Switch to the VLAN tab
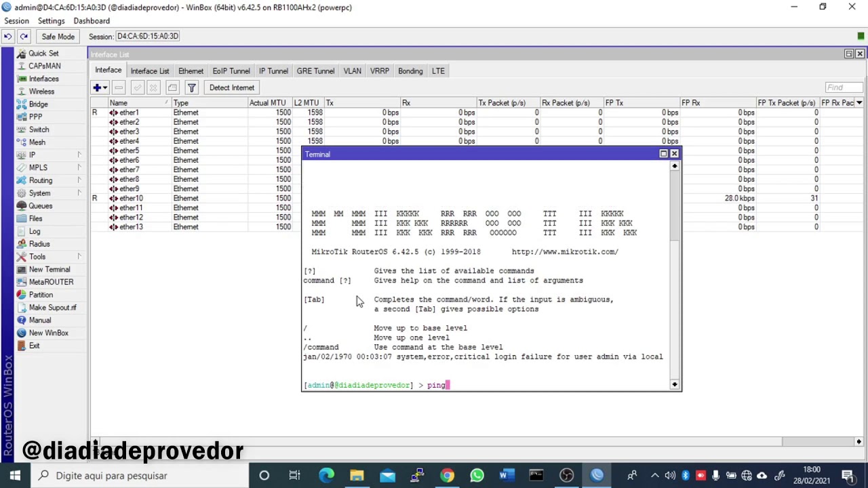The height and width of the screenshot is (488, 868). [x=352, y=71]
